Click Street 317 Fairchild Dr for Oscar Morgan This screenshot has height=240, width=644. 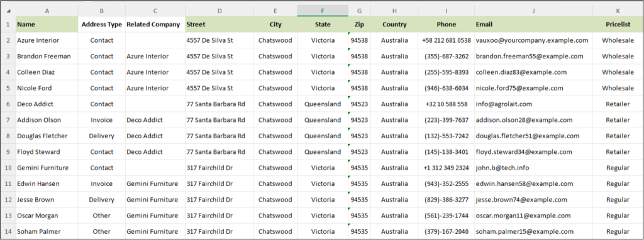pyautogui.click(x=219, y=215)
